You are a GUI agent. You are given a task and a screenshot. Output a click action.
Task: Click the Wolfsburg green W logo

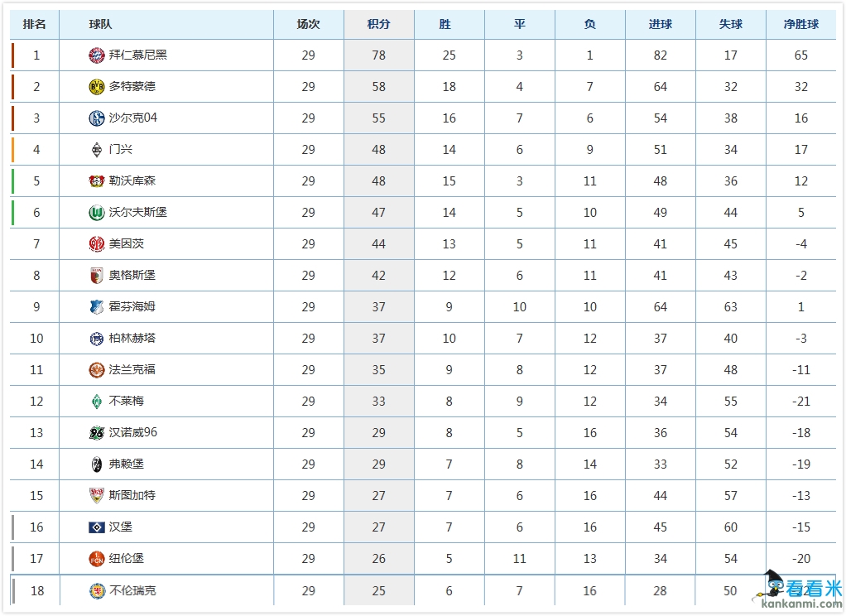coord(97,213)
